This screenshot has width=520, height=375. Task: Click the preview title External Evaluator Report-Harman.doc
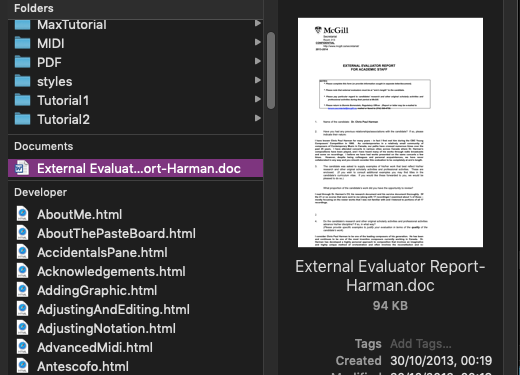(x=390, y=276)
